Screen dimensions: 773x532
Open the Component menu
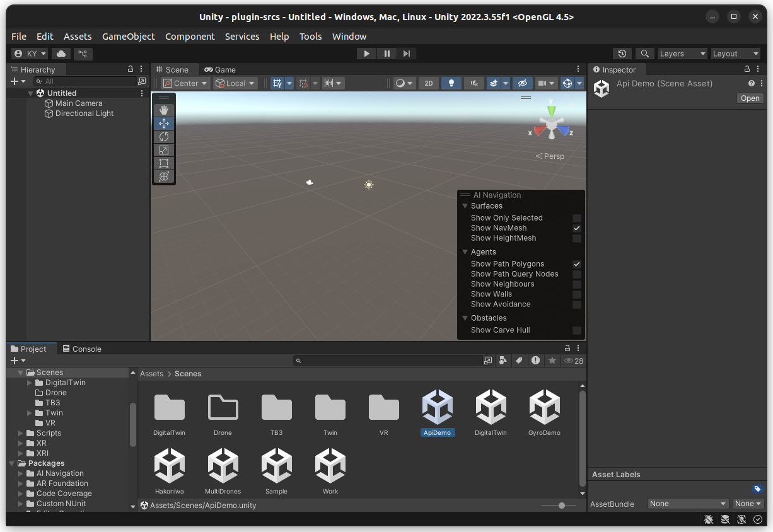190,37
